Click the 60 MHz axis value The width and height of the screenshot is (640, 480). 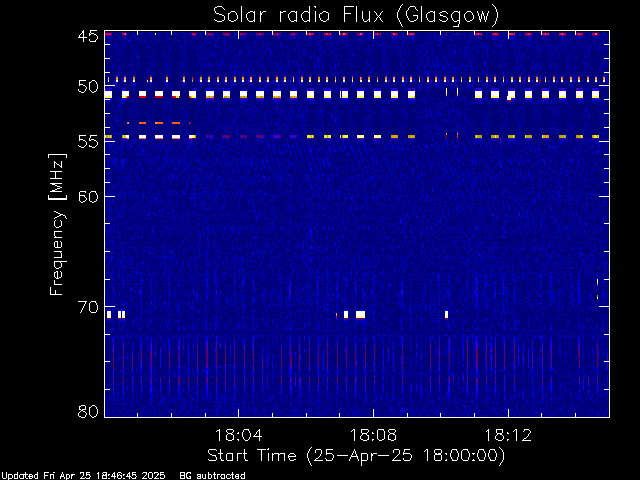pos(88,197)
